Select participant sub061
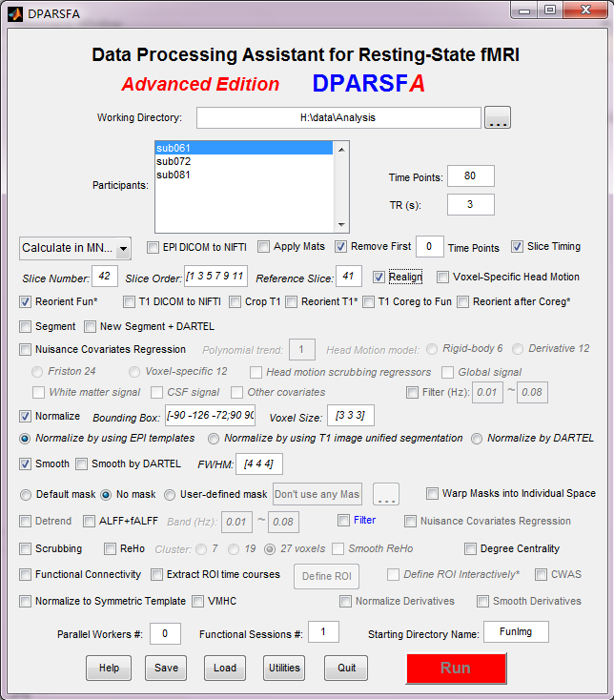The height and width of the screenshot is (700, 614). click(x=244, y=148)
